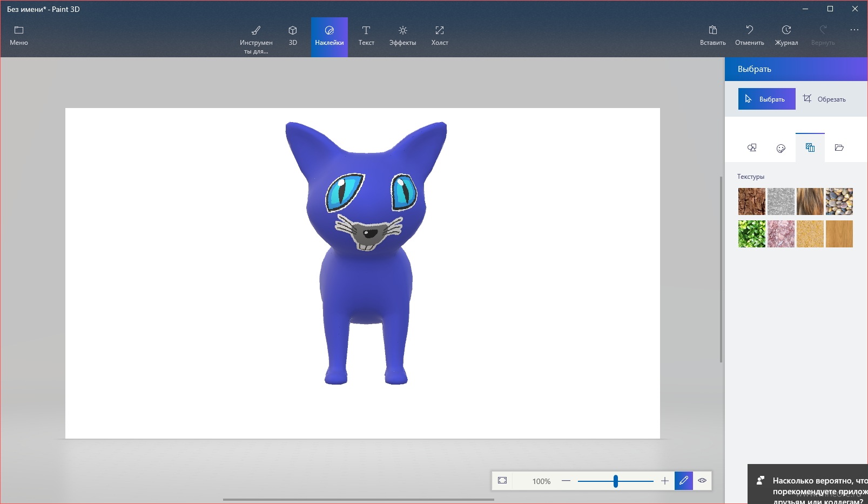Open the custom sticker folder icon
Image resolution: width=868 pixels, height=504 pixels.
coord(839,148)
